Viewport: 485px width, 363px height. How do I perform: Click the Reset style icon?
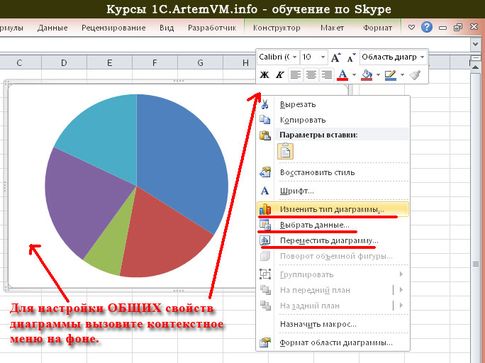click(x=265, y=172)
